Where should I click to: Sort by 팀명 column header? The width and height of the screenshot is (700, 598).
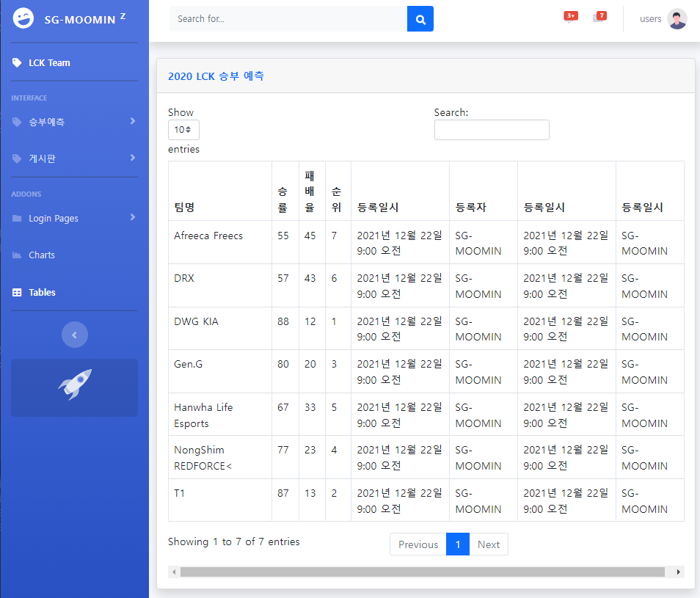click(x=220, y=191)
